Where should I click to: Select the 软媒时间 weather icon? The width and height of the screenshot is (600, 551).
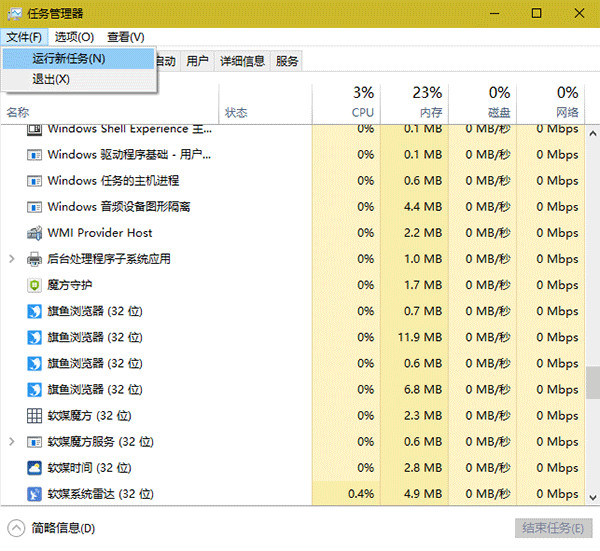pyautogui.click(x=34, y=467)
